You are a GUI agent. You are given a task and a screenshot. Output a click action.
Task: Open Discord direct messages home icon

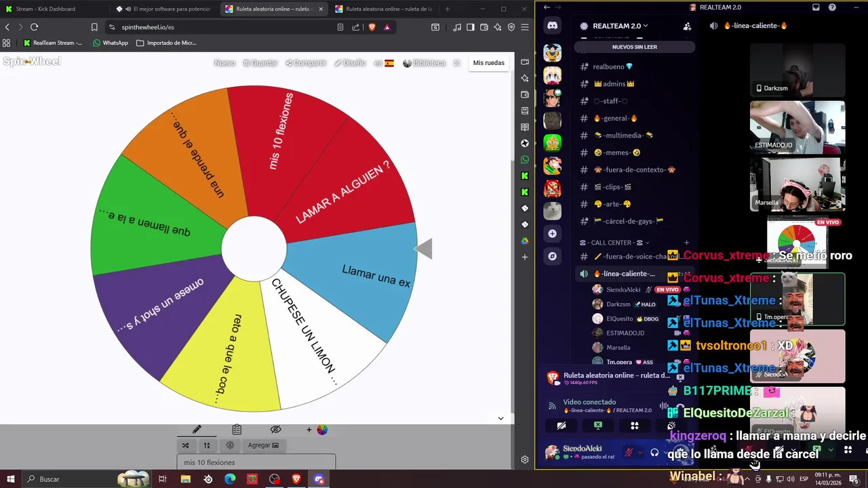(x=553, y=26)
